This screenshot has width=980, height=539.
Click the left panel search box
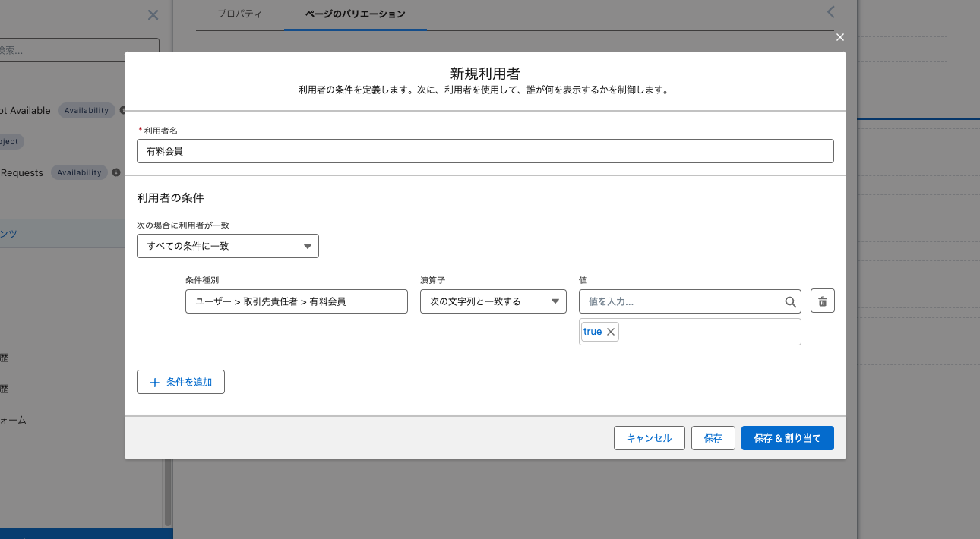80,50
